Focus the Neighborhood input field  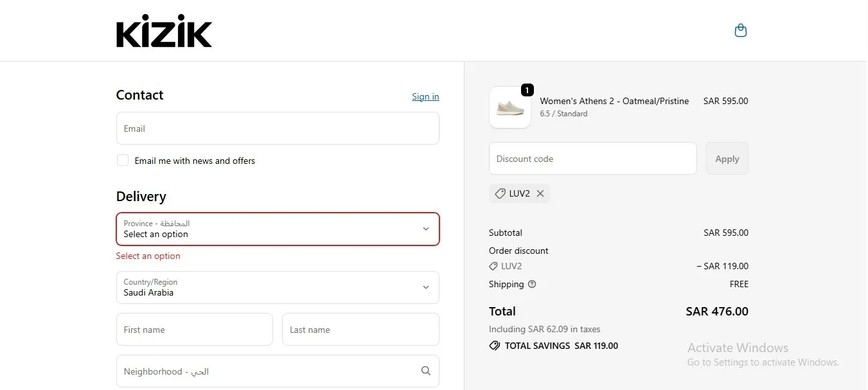278,371
